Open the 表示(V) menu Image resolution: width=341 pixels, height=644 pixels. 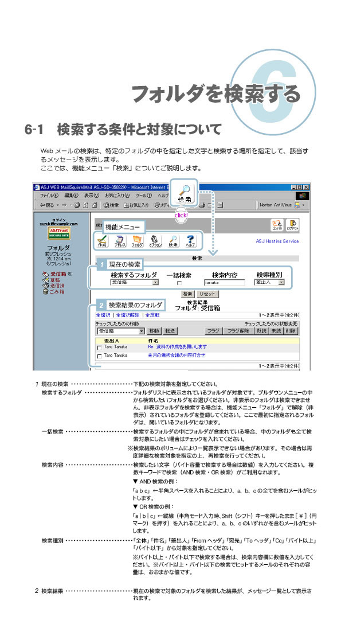coord(92,195)
